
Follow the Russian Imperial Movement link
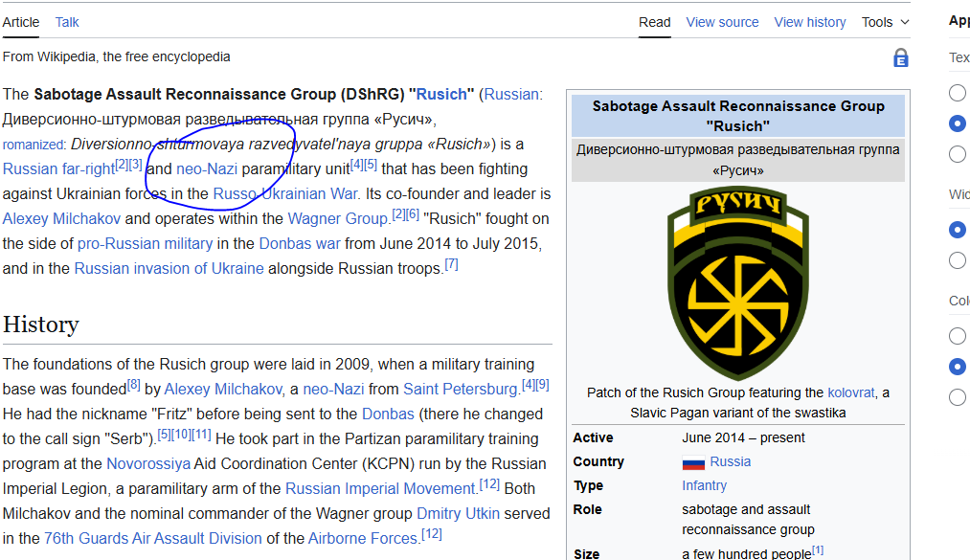(380, 488)
